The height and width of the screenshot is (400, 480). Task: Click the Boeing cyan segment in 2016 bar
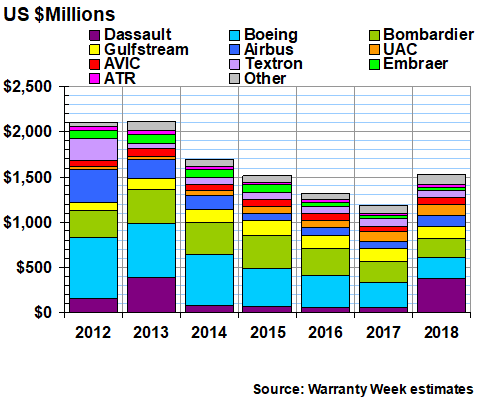point(325,291)
